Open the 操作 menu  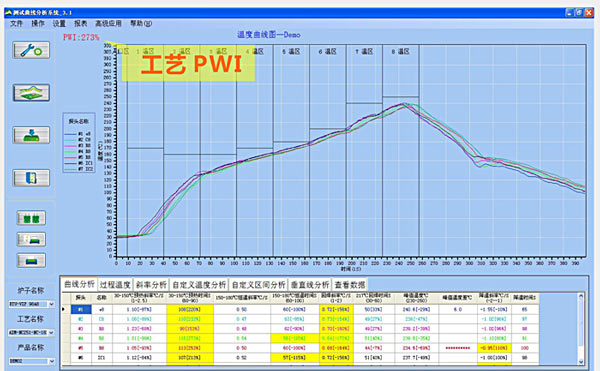coord(38,23)
